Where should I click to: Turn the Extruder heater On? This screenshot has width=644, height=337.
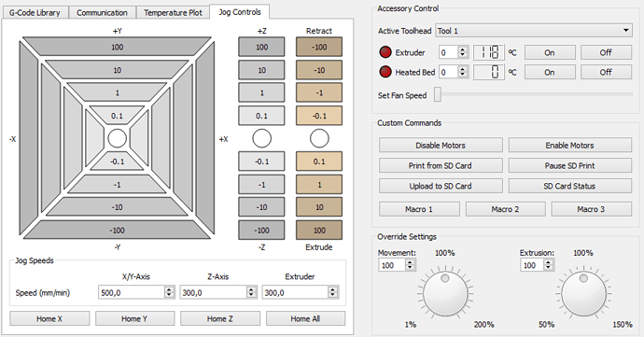[x=550, y=52]
